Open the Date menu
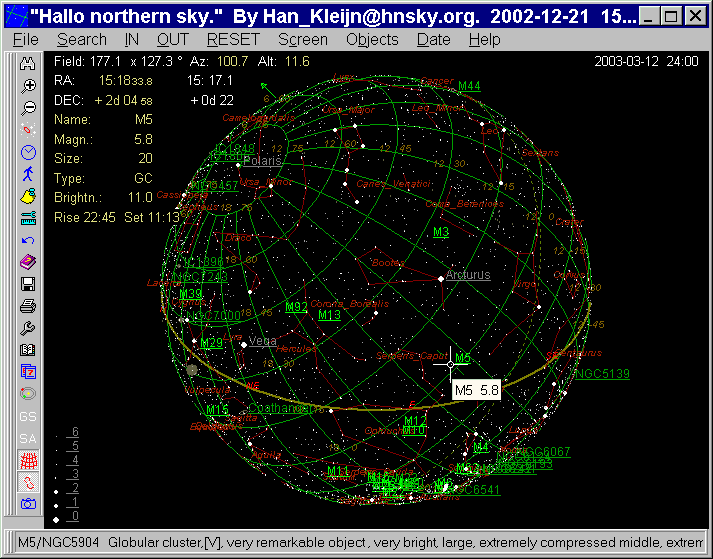The image size is (713, 559). (x=434, y=40)
